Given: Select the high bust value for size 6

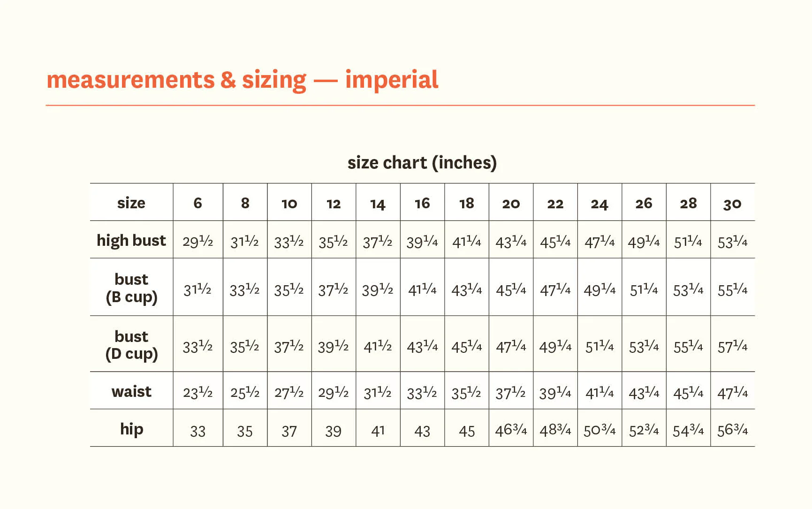Looking at the screenshot, I should 197,242.
